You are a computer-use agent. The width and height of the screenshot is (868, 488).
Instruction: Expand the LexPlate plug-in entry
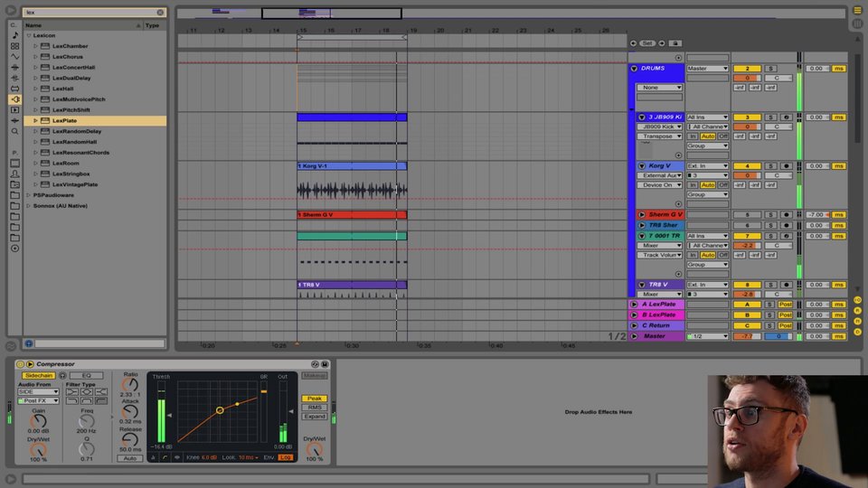pyautogui.click(x=36, y=120)
